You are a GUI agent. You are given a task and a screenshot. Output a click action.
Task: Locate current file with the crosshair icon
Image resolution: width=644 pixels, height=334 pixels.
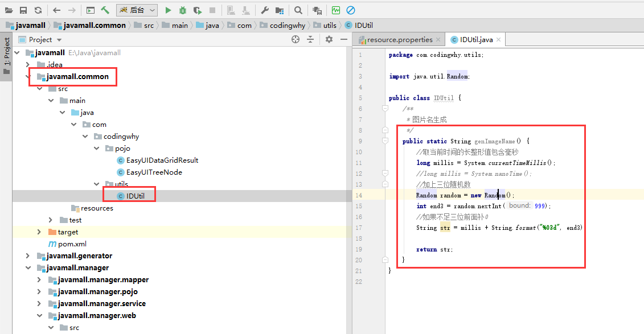coord(296,39)
